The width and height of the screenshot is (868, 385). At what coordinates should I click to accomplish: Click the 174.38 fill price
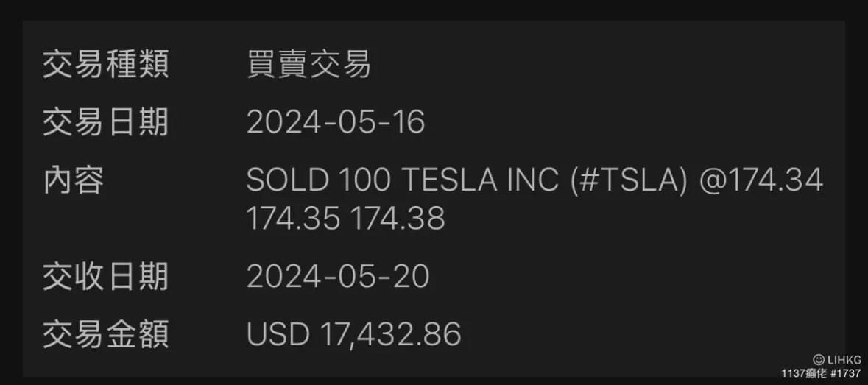[398, 219]
